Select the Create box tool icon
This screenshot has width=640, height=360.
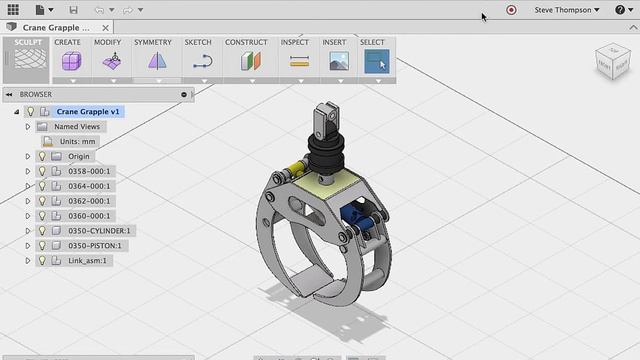point(71,61)
